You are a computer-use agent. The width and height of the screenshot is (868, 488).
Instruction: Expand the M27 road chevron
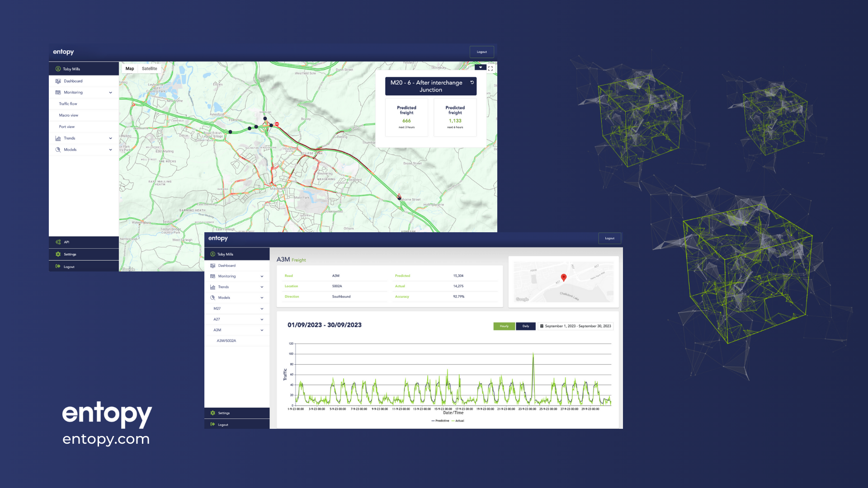click(x=262, y=309)
